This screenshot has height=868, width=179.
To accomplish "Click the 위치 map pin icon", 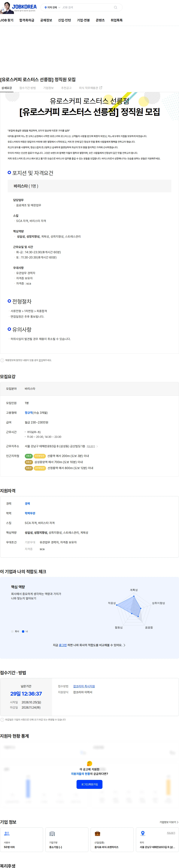I will [x=143, y=833].
